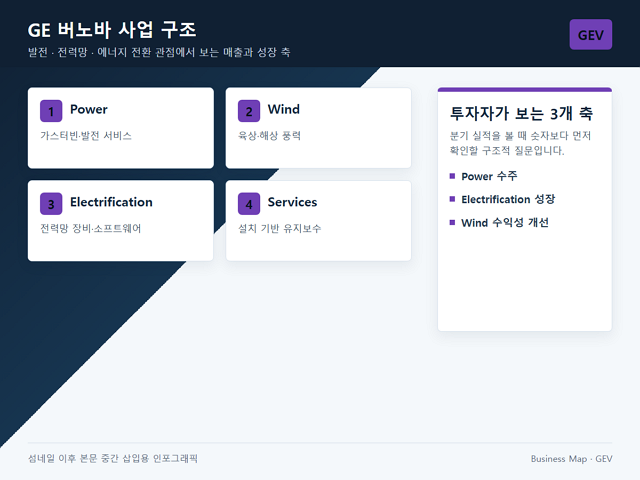Select the Wind card title

[x=284, y=109]
